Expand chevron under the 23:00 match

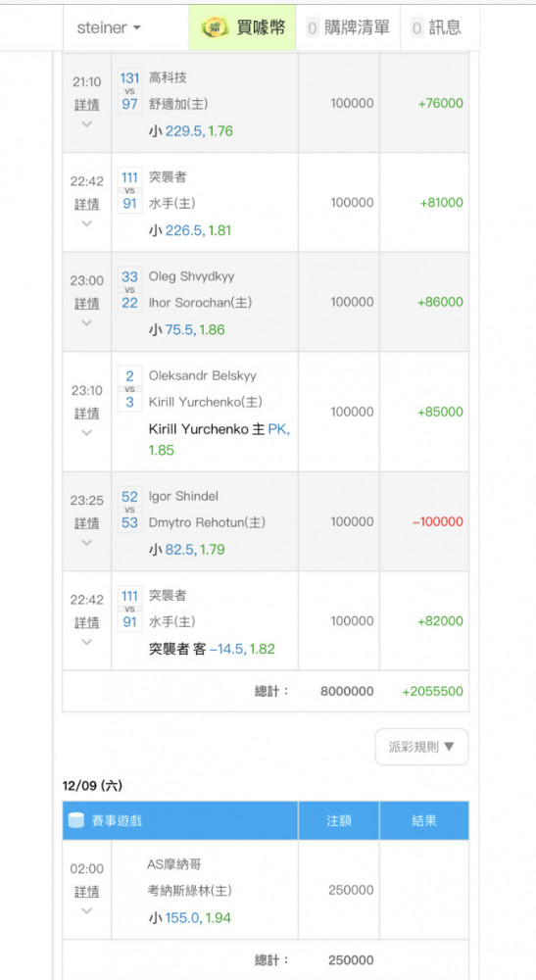coord(87,322)
